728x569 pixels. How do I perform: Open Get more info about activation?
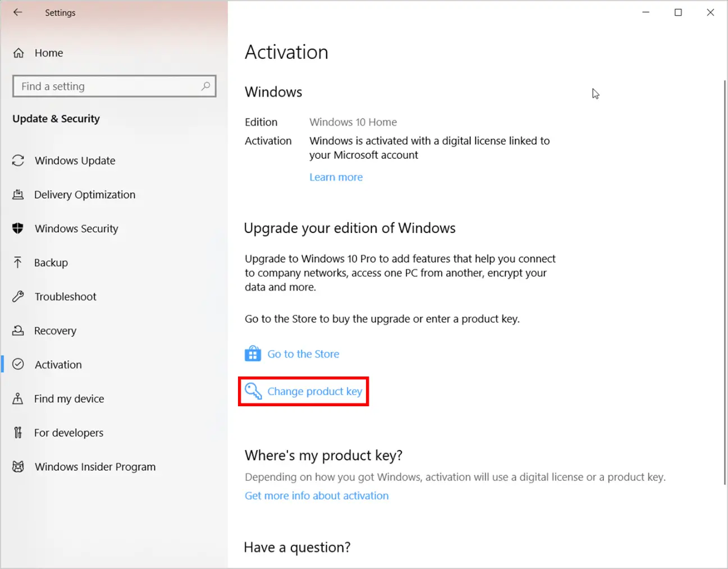[317, 495]
